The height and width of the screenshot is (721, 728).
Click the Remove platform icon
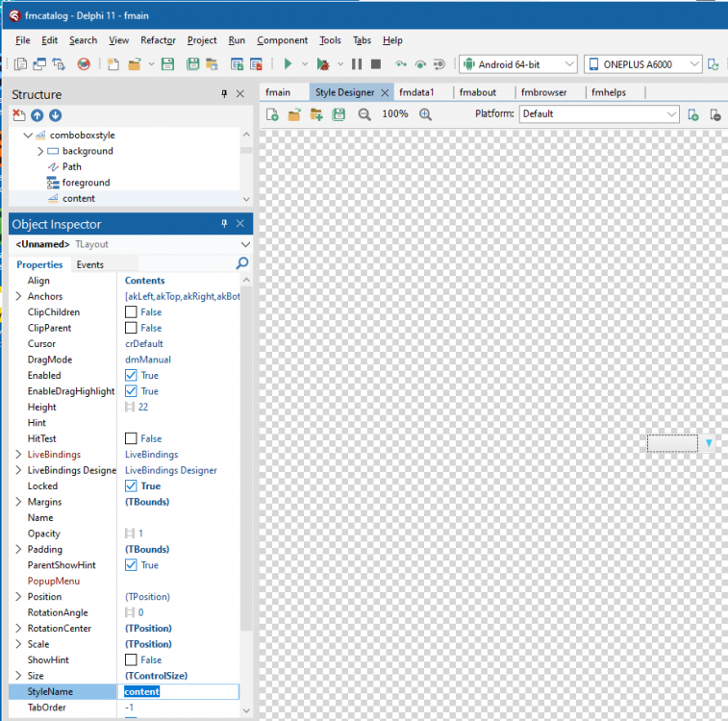[715, 114]
